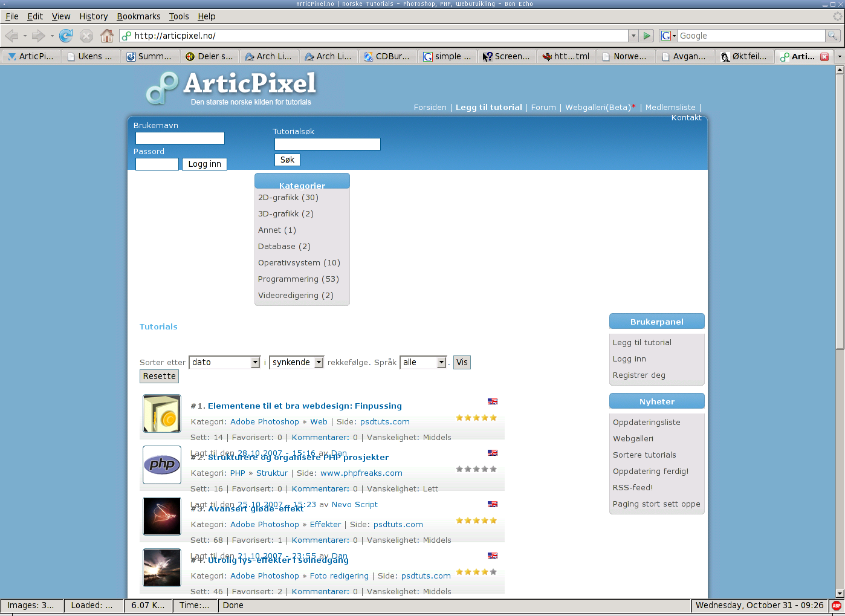This screenshot has width=845, height=616.
Task: Open the list all tabs dropdown
Action: point(839,56)
